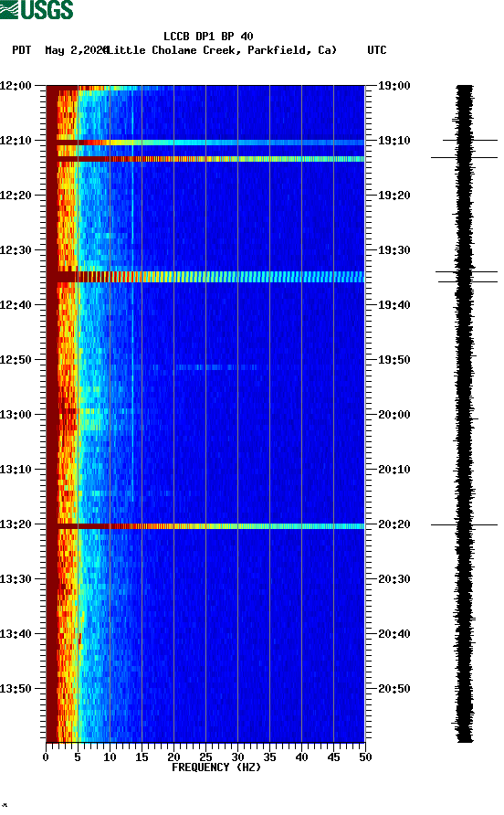Click the 20:10 UTC time label
The width and height of the screenshot is (504, 815).
[394, 470]
